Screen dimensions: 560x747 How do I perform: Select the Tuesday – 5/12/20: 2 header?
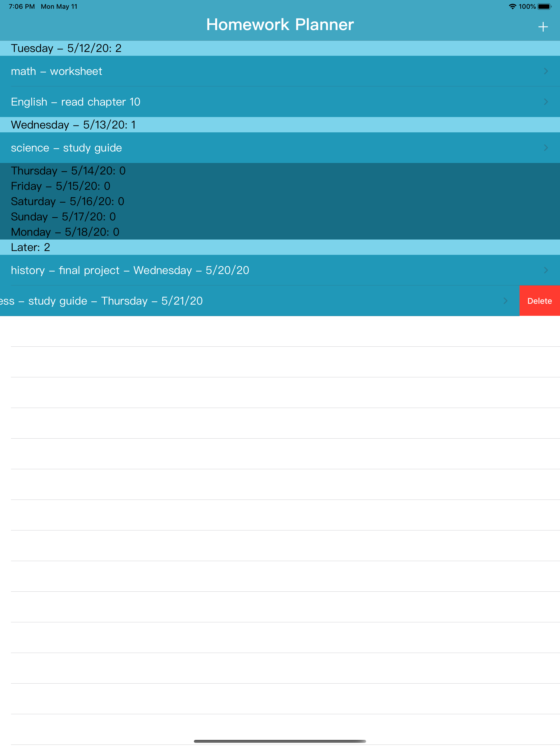[280, 48]
